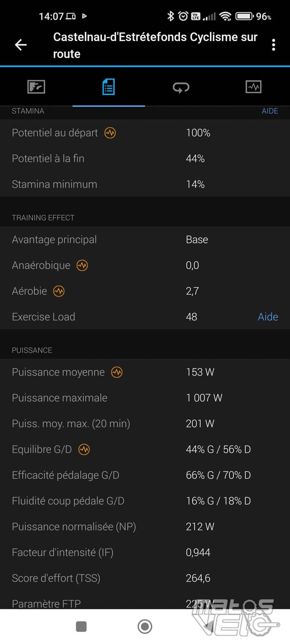The image size is (290, 644).
Task: Tap Firstbeat icon next to Puissance moyenne
Action: (117, 372)
